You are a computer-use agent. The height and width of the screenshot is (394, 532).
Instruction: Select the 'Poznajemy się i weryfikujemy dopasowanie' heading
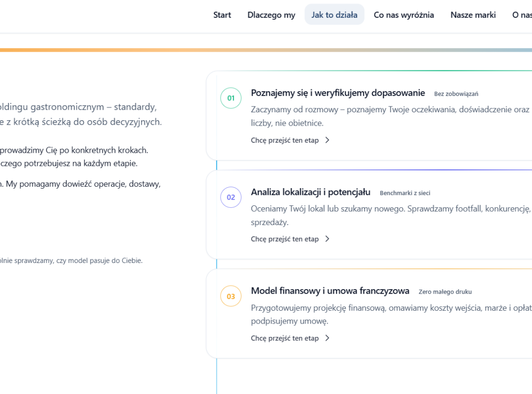338,93
